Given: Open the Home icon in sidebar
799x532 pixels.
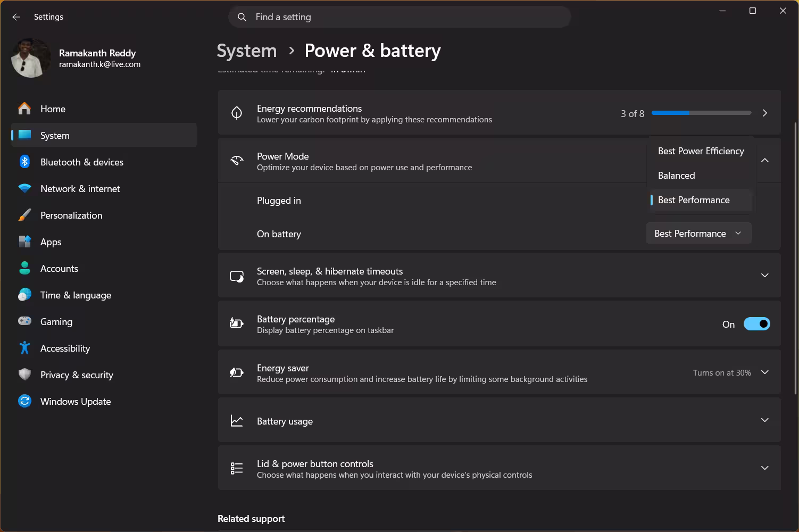Looking at the screenshot, I should [x=24, y=109].
